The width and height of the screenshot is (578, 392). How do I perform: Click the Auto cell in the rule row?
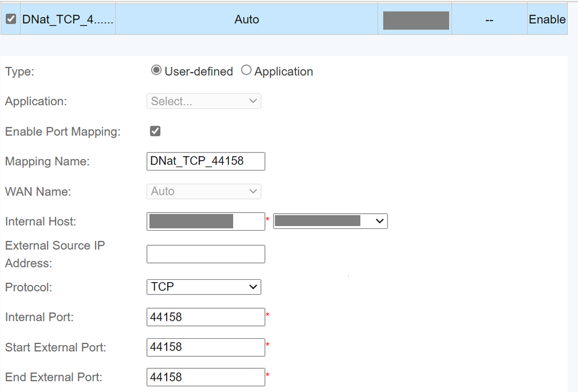246,20
